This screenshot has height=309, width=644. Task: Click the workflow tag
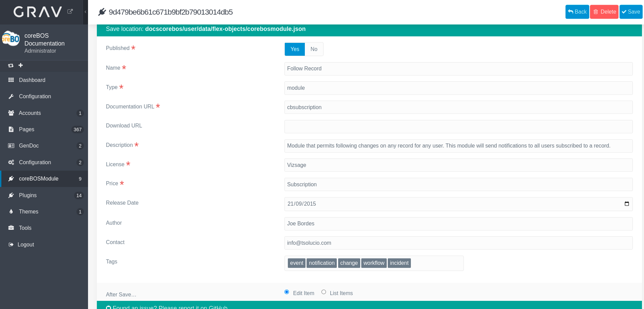pos(373,263)
